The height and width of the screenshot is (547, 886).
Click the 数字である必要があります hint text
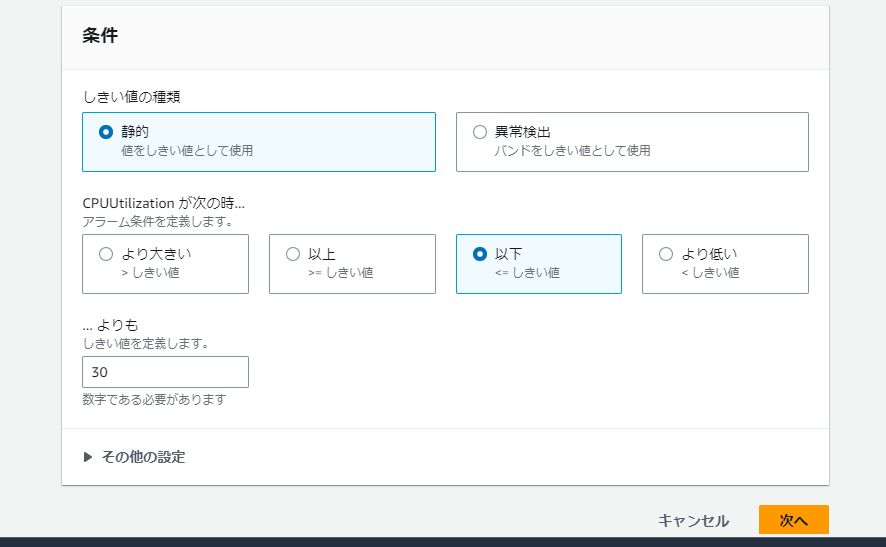click(x=154, y=400)
